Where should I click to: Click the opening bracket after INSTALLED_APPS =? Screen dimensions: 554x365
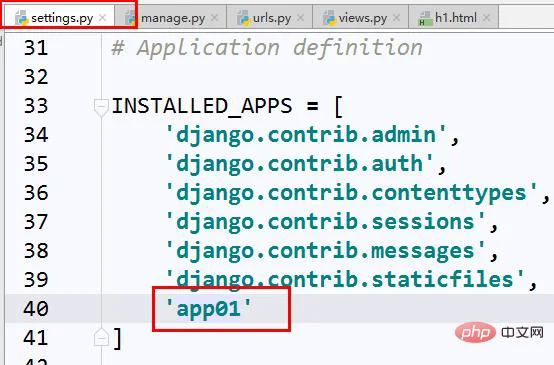338,107
